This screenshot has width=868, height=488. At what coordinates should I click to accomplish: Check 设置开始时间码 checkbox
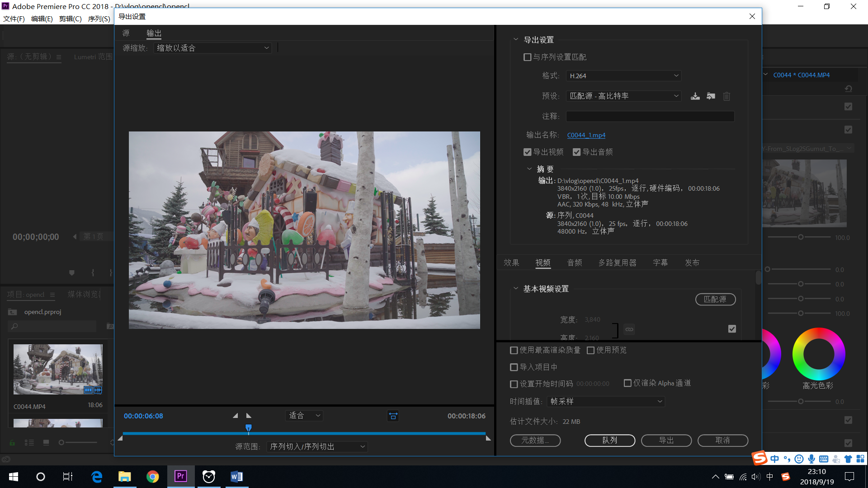coord(514,384)
